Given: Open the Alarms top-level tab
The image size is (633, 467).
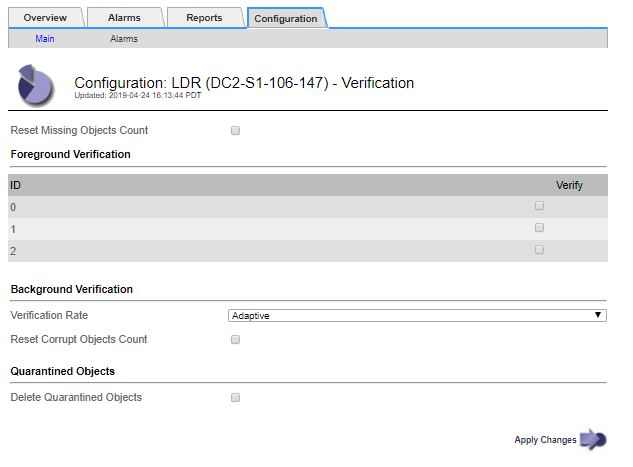Looking at the screenshot, I should (124, 18).
